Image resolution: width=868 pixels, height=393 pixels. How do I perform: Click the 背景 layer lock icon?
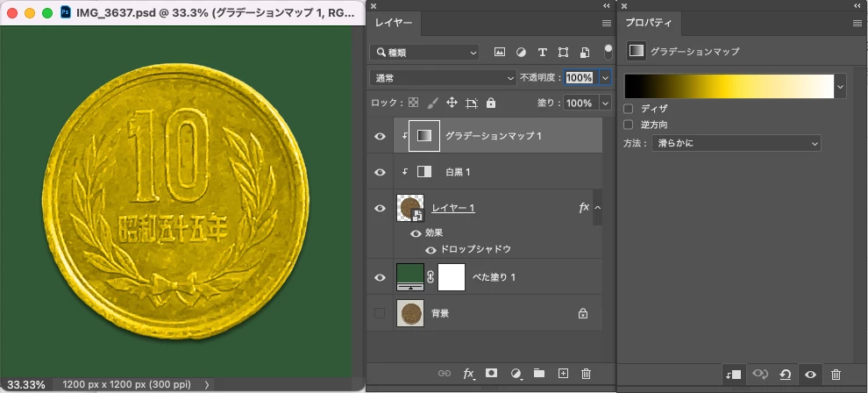582,314
